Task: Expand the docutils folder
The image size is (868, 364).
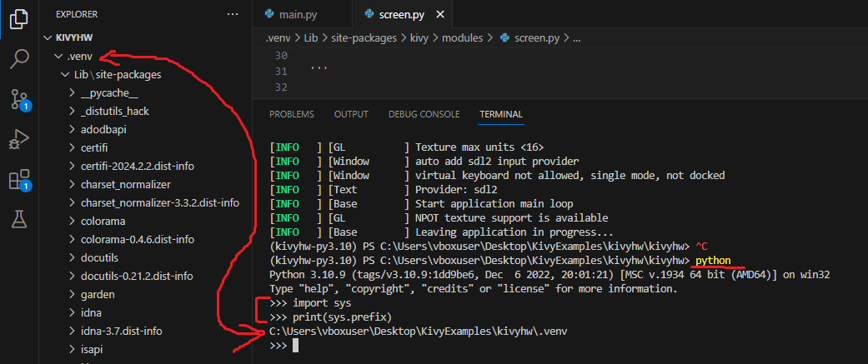Action: tap(72, 257)
